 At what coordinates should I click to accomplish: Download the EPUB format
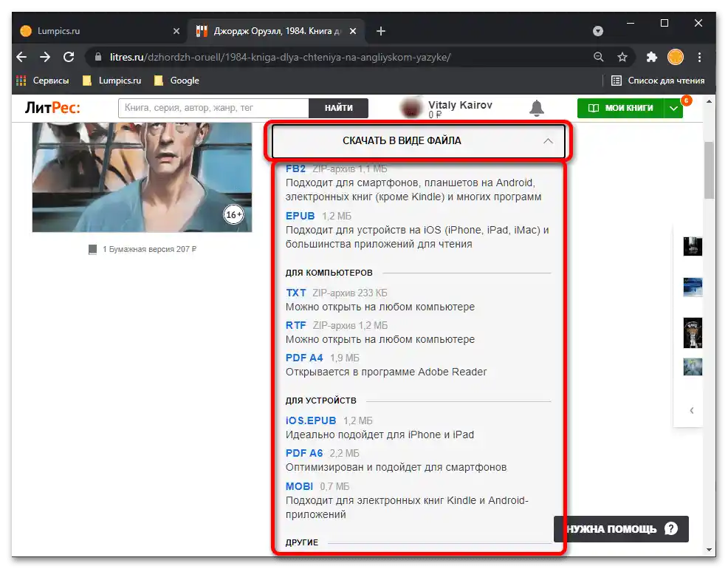click(301, 216)
